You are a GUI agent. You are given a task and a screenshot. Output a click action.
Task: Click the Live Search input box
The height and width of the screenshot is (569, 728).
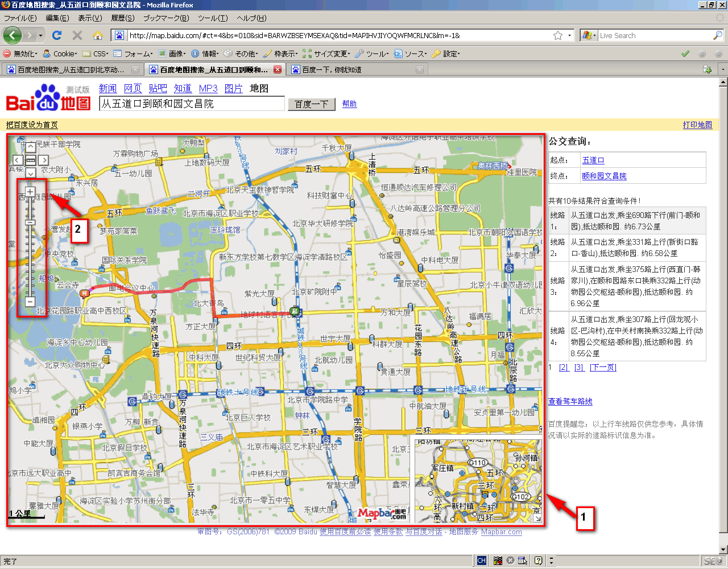click(x=655, y=35)
